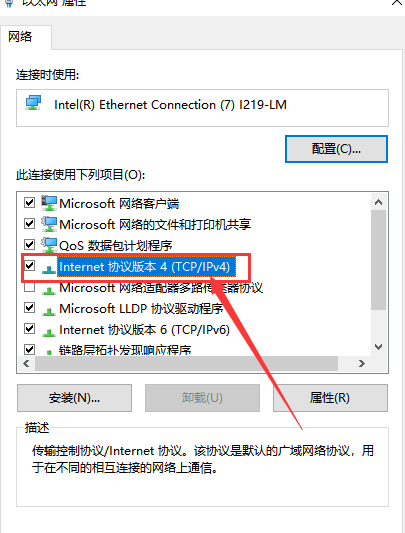The width and height of the screenshot is (405, 533).
Task: Click the Microsoft LLDP 协议驱动程序 icon
Action: tap(49, 311)
